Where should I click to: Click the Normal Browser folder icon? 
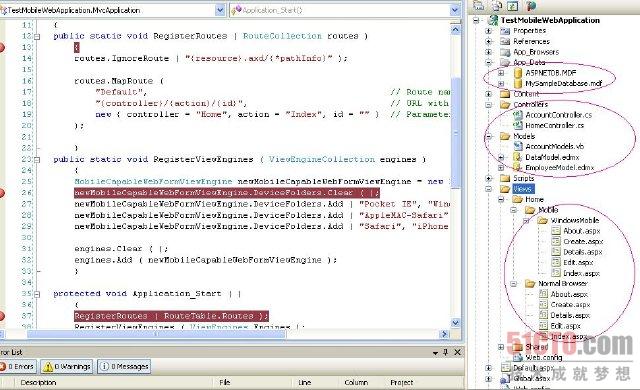click(x=530, y=283)
